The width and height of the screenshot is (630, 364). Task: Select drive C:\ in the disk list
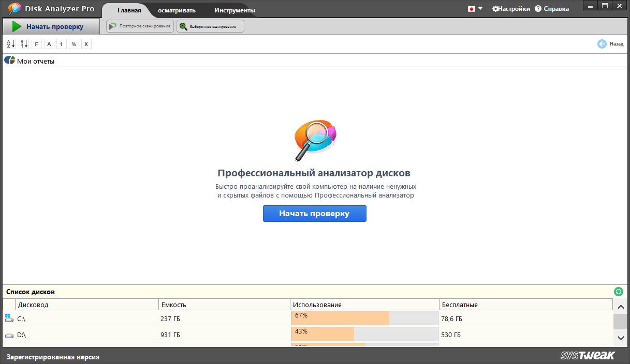point(21,319)
